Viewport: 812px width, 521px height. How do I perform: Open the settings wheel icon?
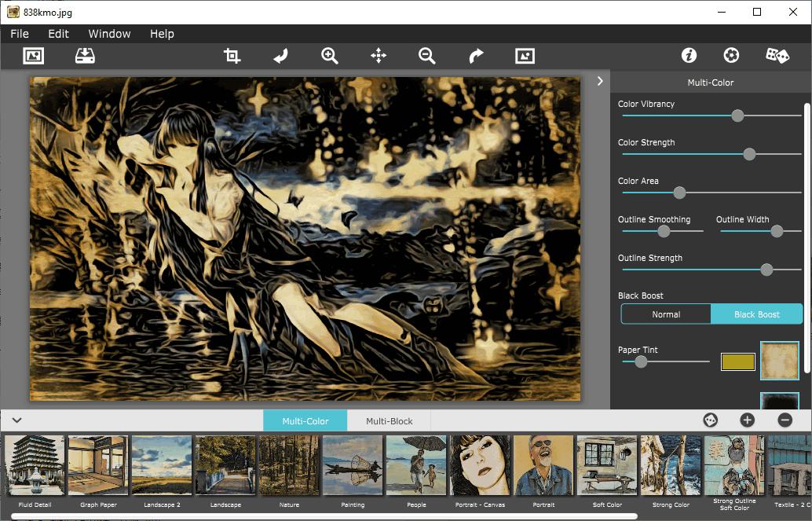[x=731, y=56]
